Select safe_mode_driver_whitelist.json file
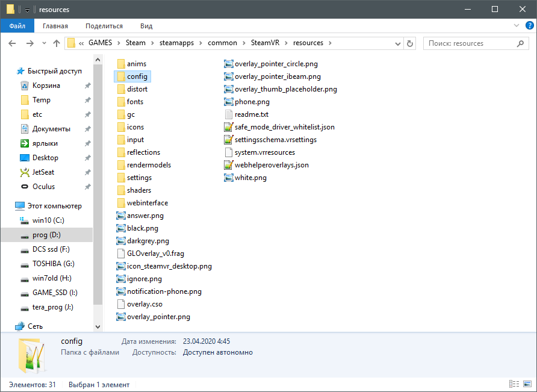537x392 pixels. click(x=284, y=127)
